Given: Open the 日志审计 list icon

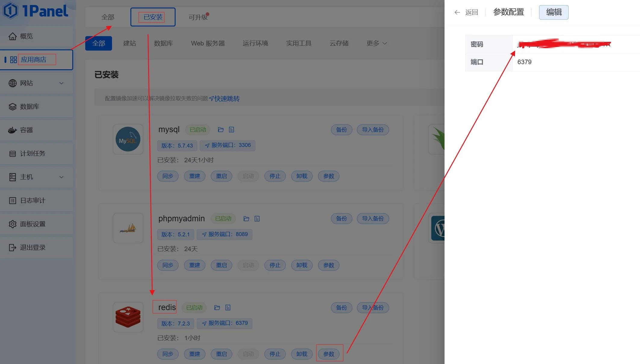Looking at the screenshot, I should tap(12, 201).
